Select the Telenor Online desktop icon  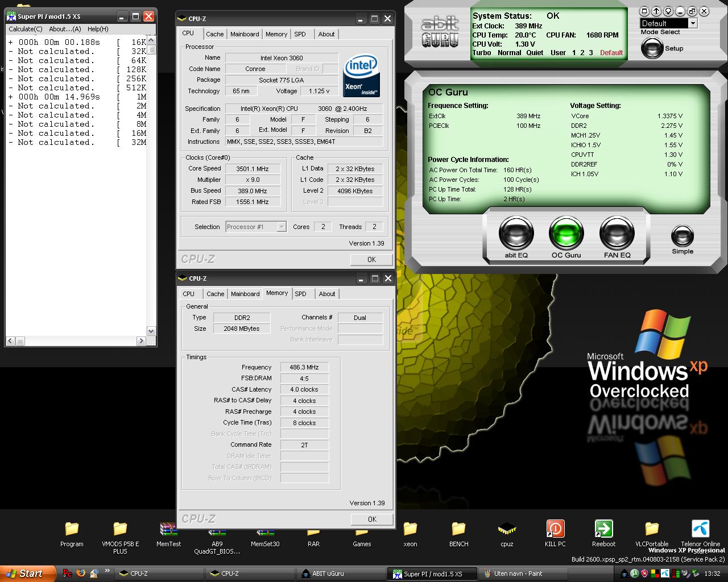pyautogui.click(x=700, y=534)
